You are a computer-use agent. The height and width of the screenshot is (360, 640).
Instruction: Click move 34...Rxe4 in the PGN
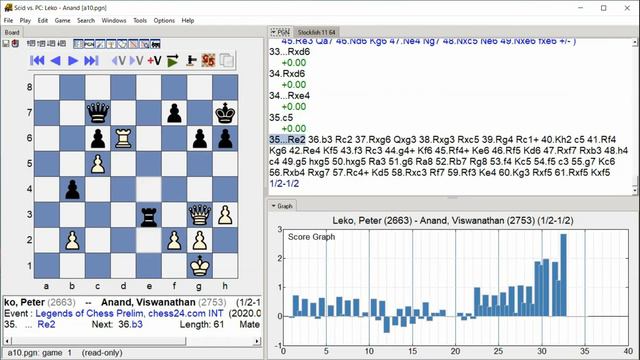coord(289,96)
